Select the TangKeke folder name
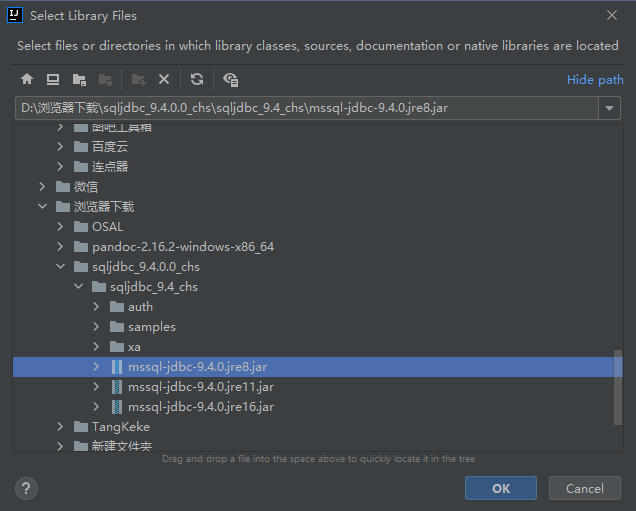 tap(121, 427)
